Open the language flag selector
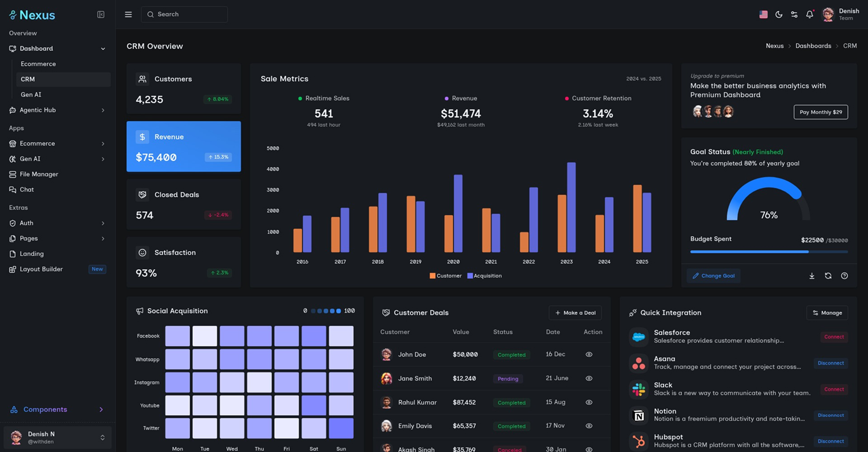Screen dimensions: 868x452 [763, 14]
